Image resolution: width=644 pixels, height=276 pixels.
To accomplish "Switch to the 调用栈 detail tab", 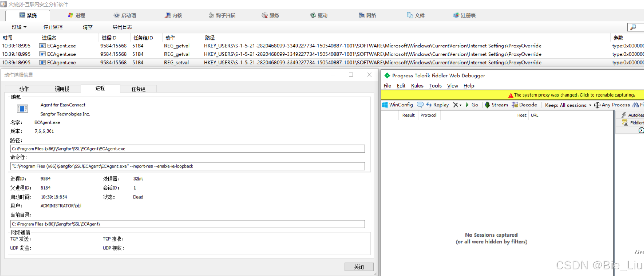I will tap(62, 89).
